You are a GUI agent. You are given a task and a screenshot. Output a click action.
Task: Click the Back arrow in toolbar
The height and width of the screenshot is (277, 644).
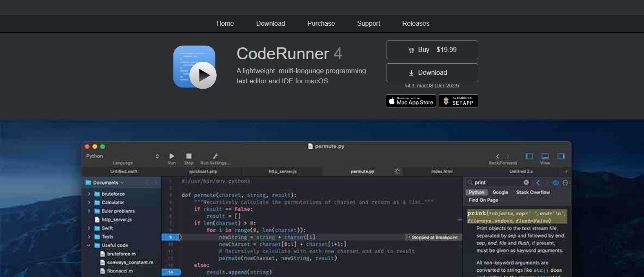click(497, 156)
